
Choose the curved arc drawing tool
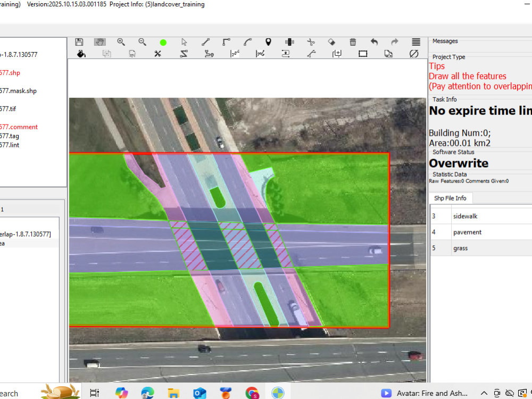pyautogui.click(x=248, y=41)
